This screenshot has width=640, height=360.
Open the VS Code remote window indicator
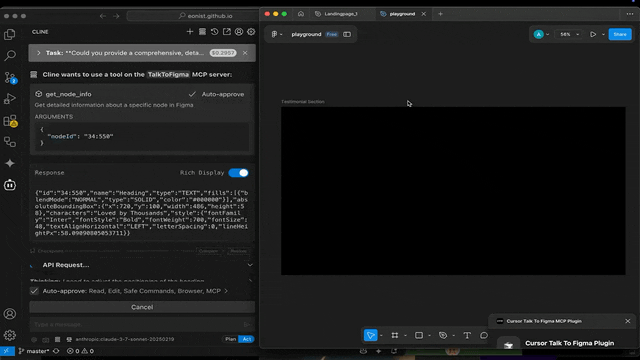7,351
